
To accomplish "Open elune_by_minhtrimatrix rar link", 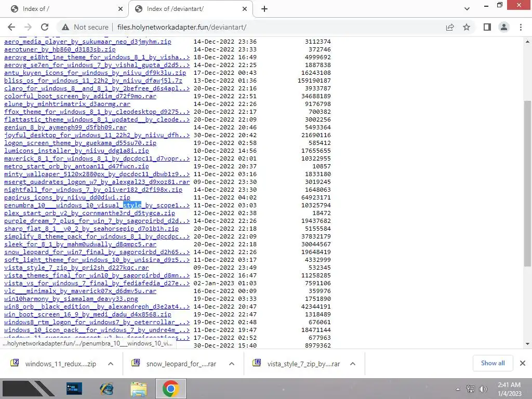I will (x=67, y=104).
